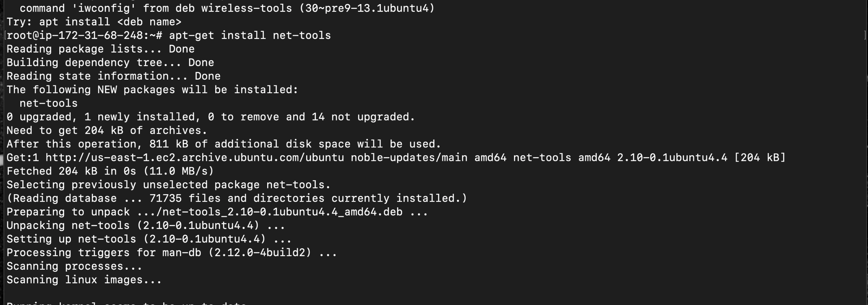Click the 'After this operation, 811 kB' line
This screenshot has height=305, width=868.
click(x=223, y=144)
